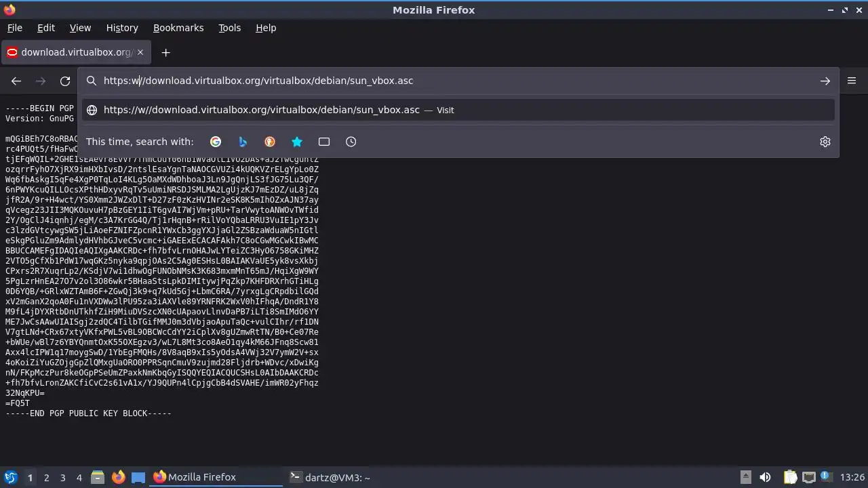Click the 32NqKPU= line of the key
868x488 pixels.
point(25,393)
